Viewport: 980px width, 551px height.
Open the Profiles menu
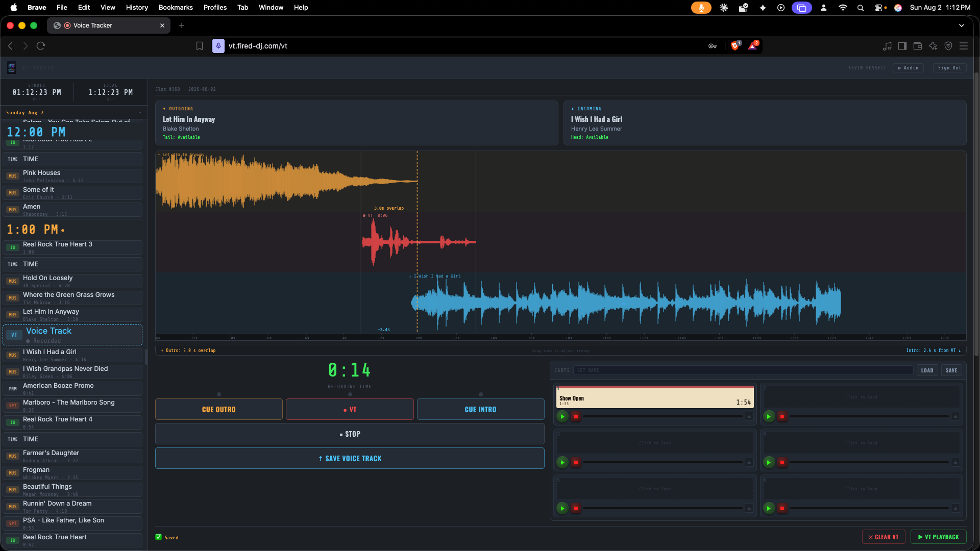click(x=215, y=7)
